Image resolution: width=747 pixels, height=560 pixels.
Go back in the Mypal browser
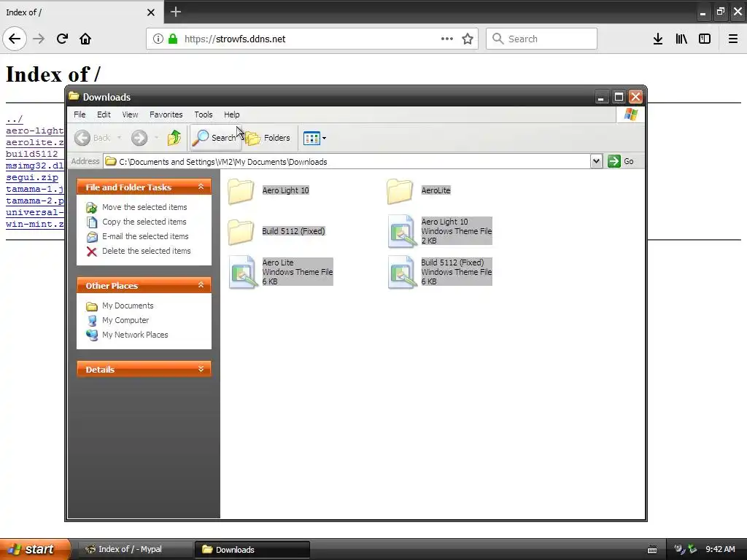(x=15, y=39)
